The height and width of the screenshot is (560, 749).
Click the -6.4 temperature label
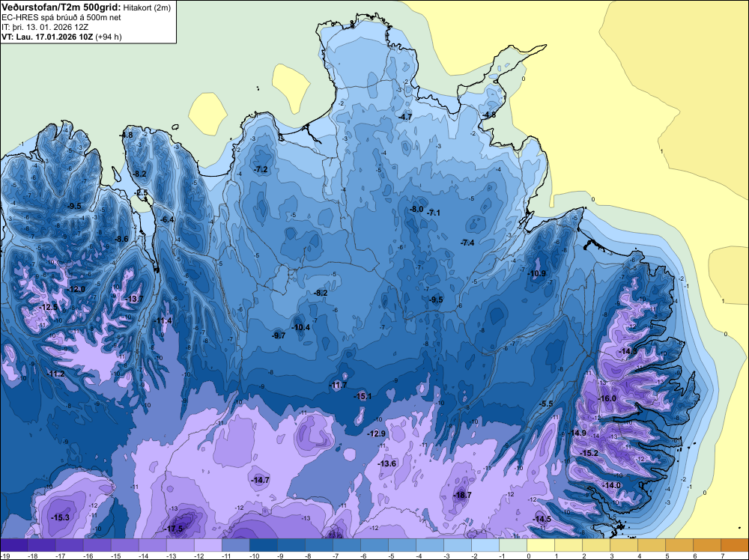tap(167, 219)
